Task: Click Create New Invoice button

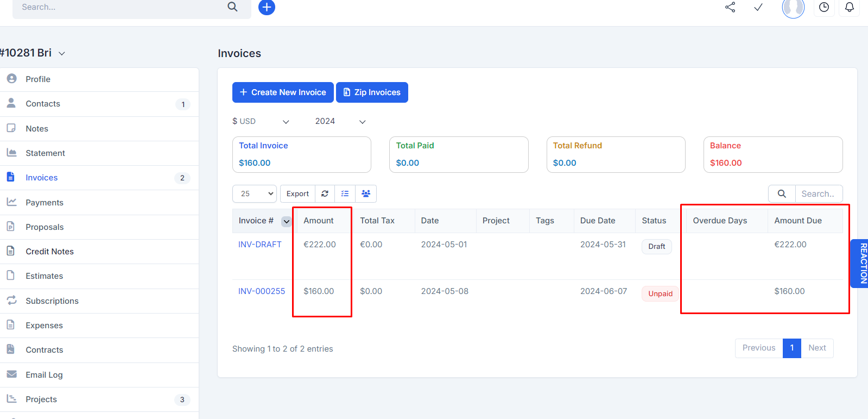Action: coord(283,92)
